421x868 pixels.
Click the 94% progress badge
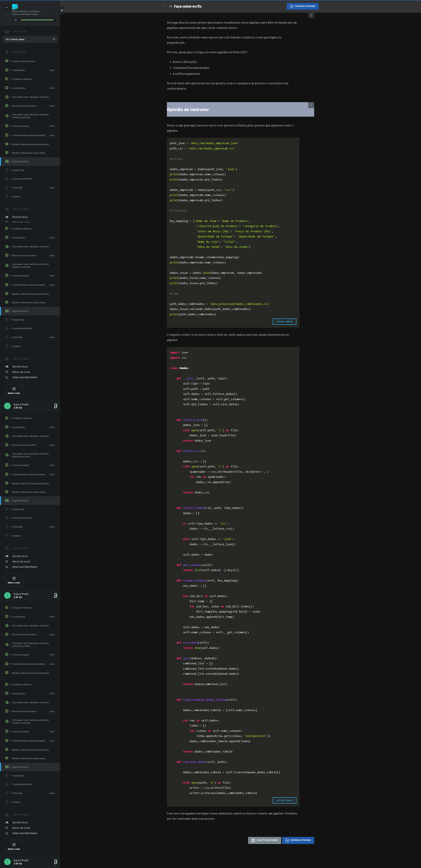point(15,20)
